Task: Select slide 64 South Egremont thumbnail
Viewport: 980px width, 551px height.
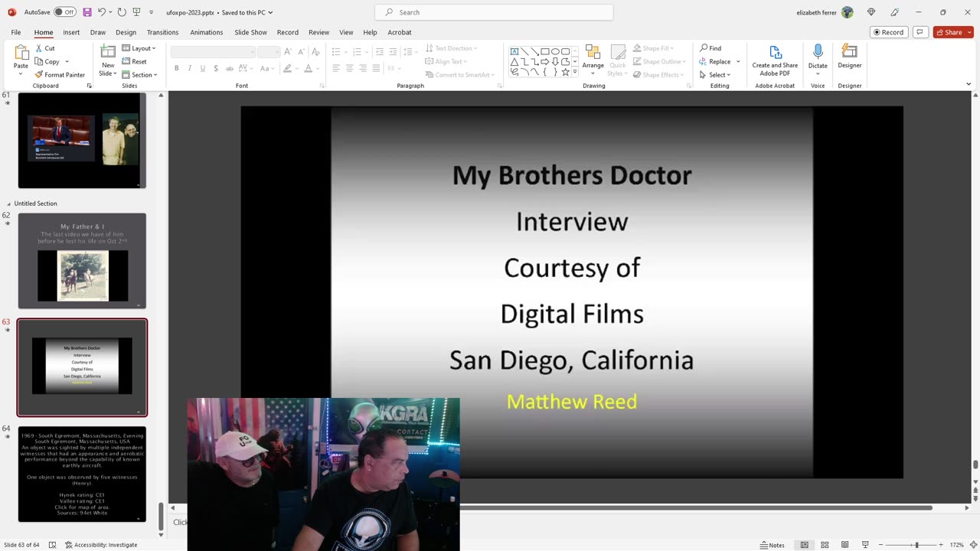Action: click(82, 474)
